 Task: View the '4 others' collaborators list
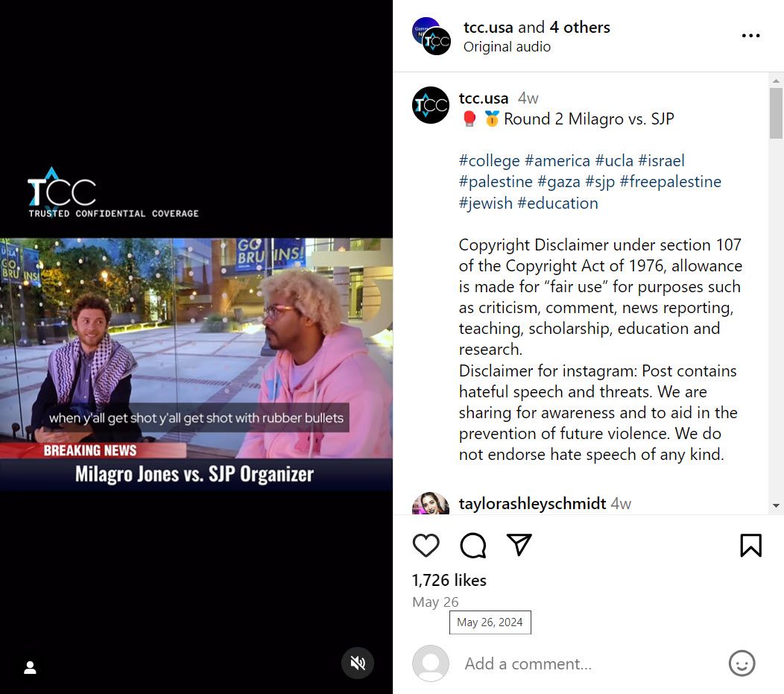(x=580, y=27)
